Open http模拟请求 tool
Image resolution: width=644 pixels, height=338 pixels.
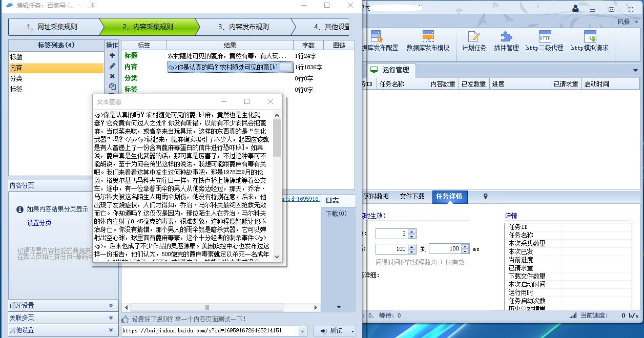coord(590,41)
